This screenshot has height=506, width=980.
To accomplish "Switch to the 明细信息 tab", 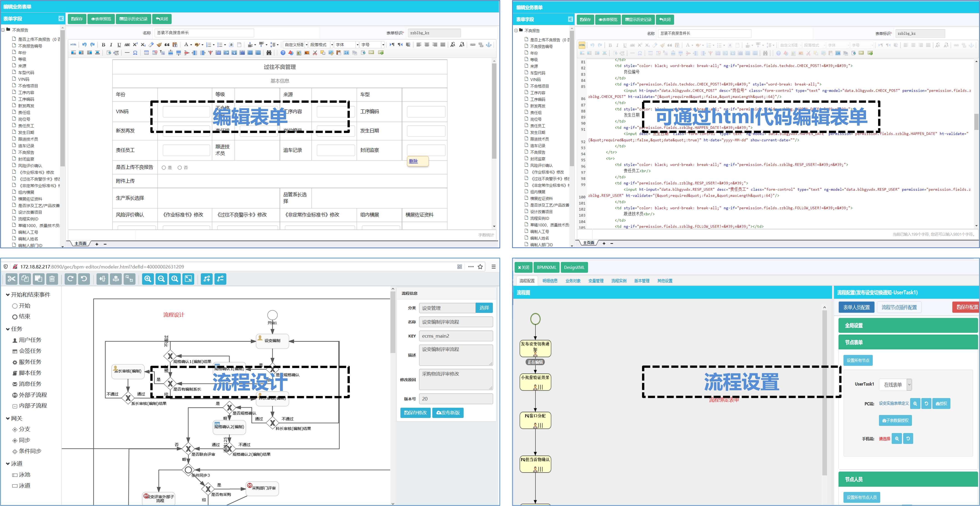I will click(550, 281).
